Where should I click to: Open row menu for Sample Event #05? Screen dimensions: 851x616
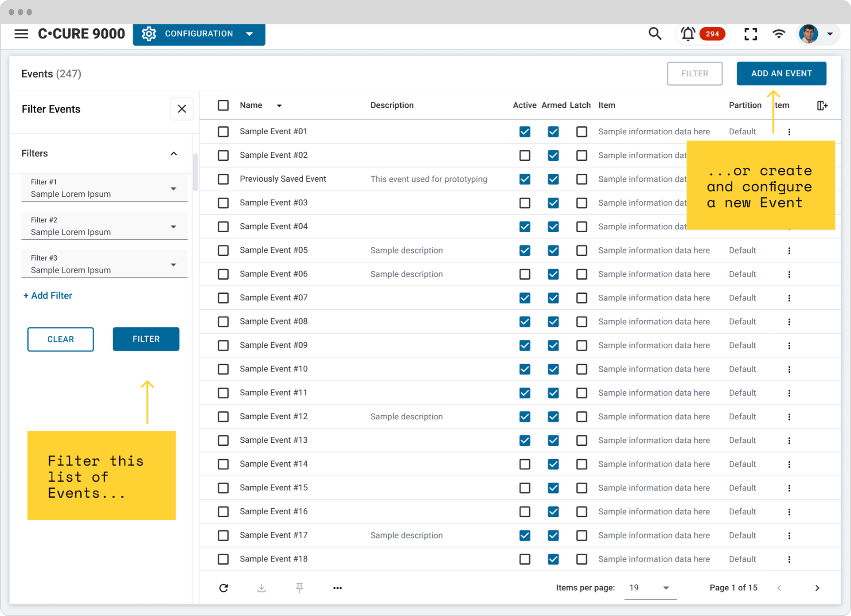click(789, 250)
